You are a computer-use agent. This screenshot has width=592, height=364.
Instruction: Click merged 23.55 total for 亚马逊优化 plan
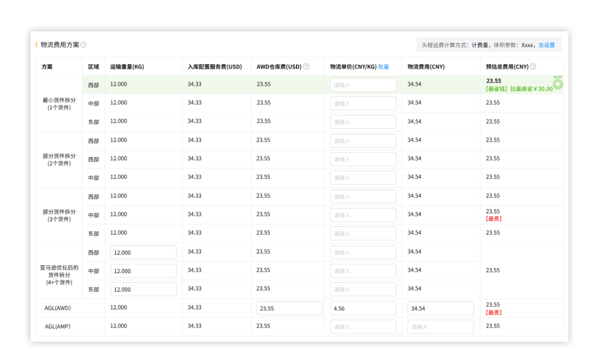(493, 270)
